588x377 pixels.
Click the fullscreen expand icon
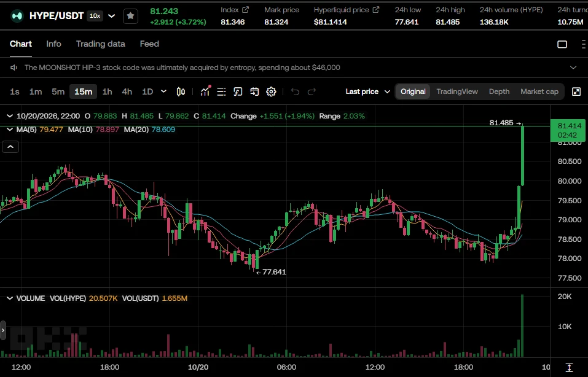pos(576,91)
